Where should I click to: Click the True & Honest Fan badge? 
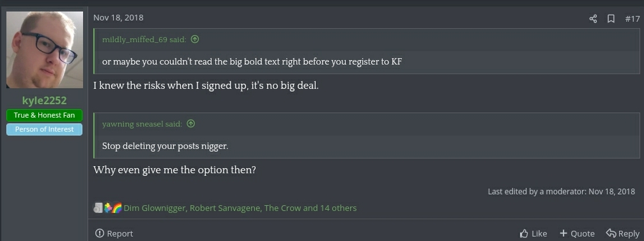pyautogui.click(x=44, y=115)
